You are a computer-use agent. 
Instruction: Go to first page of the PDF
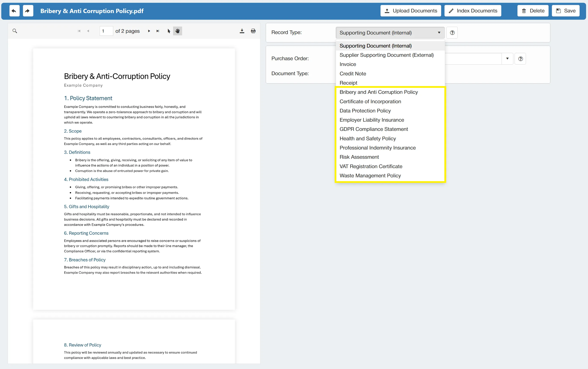pyautogui.click(x=79, y=31)
